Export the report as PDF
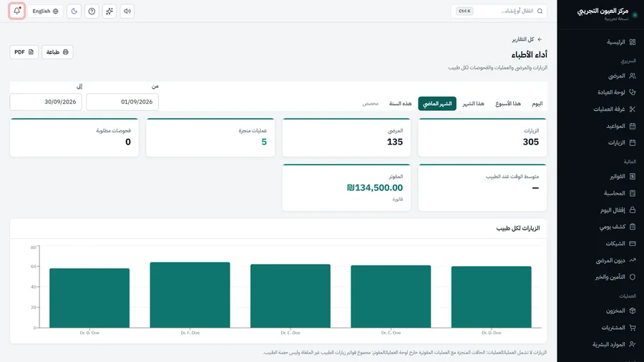 tap(24, 52)
